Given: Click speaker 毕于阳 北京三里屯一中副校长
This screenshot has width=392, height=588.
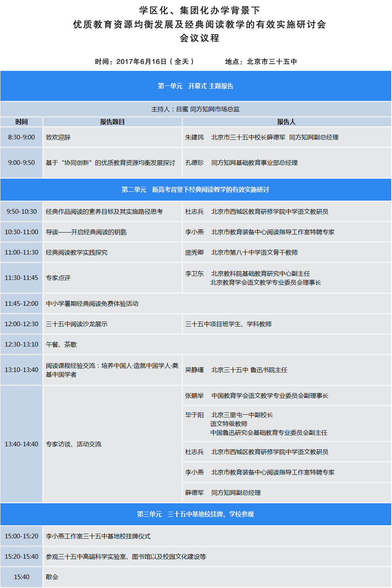Looking at the screenshot, I should [x=229, y=415].
